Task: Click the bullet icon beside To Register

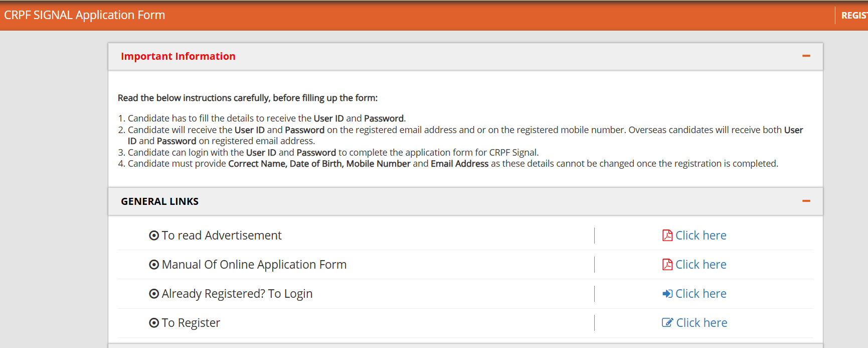Action: point(154,323)
